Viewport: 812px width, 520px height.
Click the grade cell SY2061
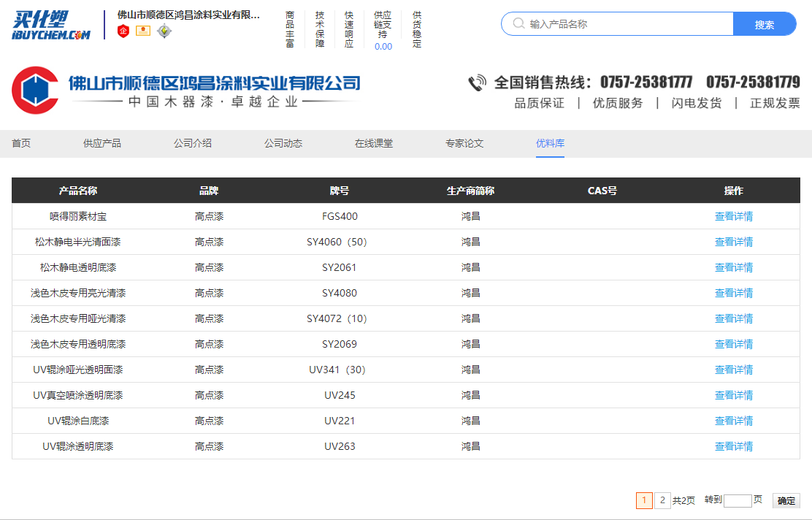click(340, 268)
